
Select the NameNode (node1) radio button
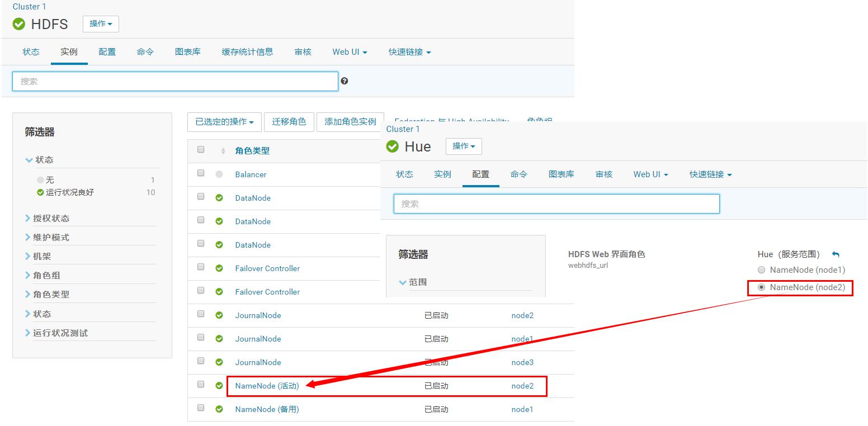[x=761, y=269]
